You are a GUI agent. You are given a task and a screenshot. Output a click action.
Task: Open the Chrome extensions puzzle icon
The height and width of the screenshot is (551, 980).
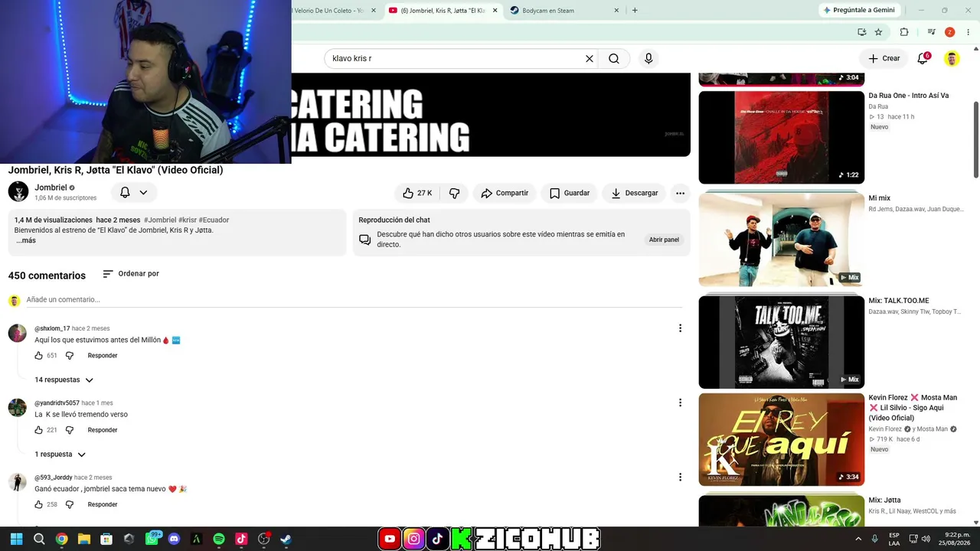[x=904, y=32]
